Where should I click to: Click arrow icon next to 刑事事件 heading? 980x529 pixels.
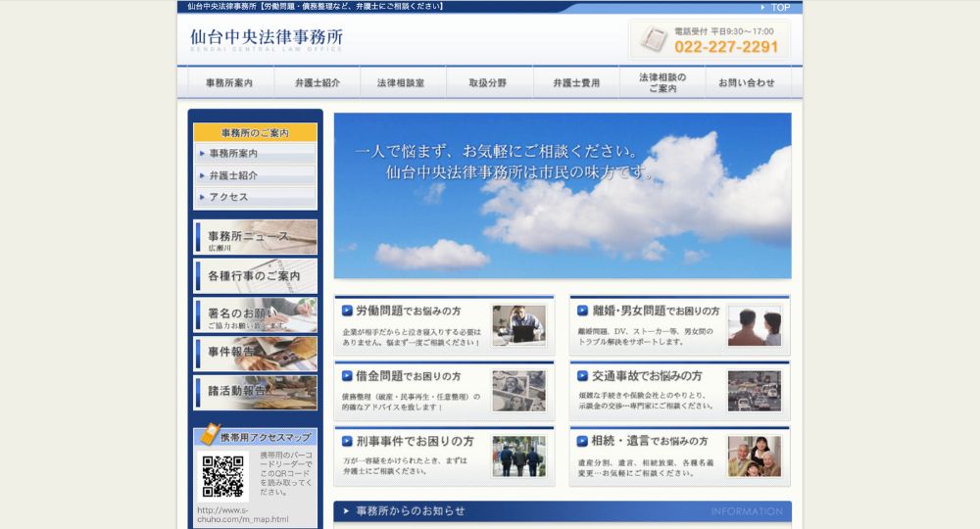tap(347, 442)
